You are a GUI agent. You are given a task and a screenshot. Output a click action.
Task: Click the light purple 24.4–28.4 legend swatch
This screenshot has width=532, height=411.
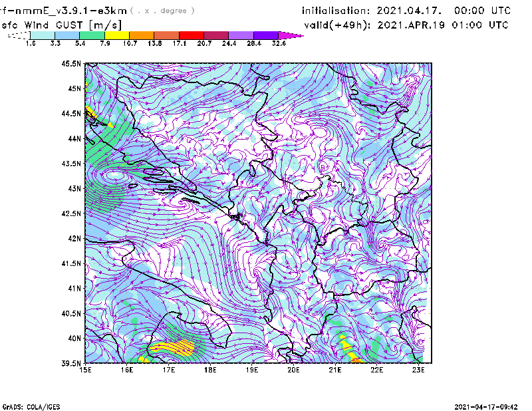click(x=241, y=35)
